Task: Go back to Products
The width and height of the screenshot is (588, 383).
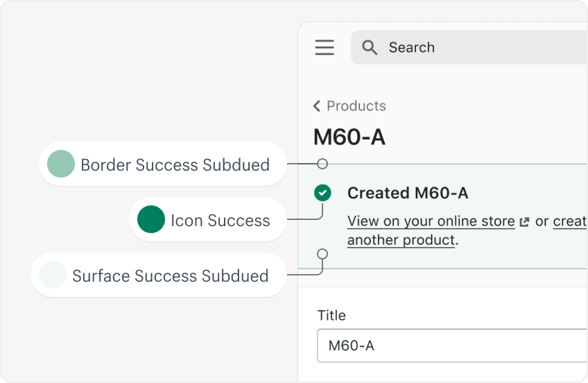Action: pyautogui.click(x=356, y=106)
